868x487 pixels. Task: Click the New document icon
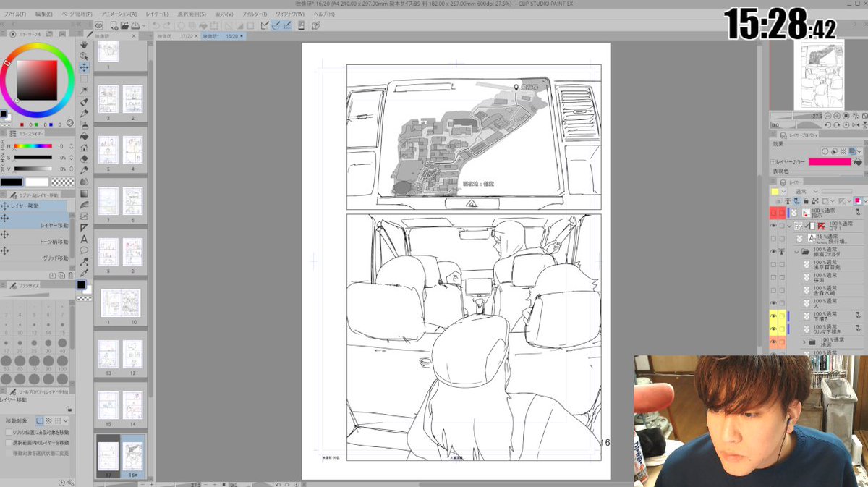point(116,25)
